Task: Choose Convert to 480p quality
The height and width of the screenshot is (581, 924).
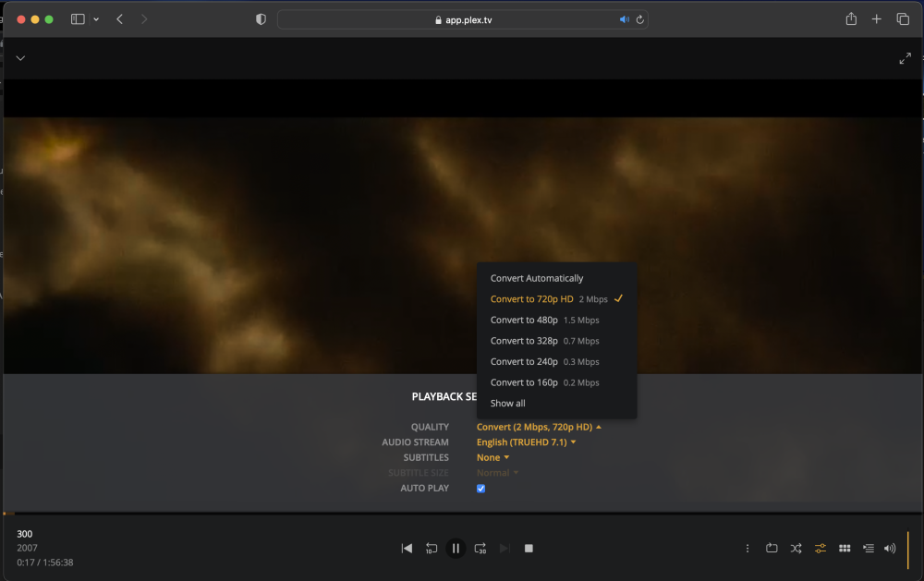Action: pos(557,320)
